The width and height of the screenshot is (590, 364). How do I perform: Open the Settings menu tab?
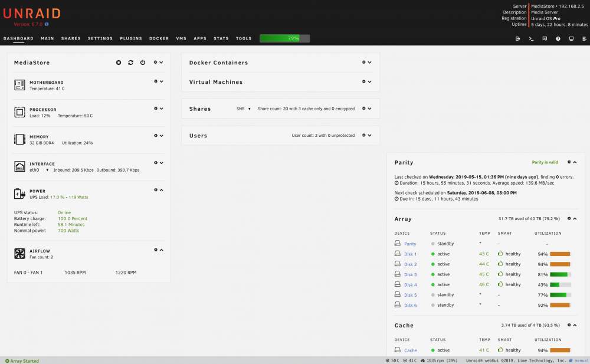[100, 38]
